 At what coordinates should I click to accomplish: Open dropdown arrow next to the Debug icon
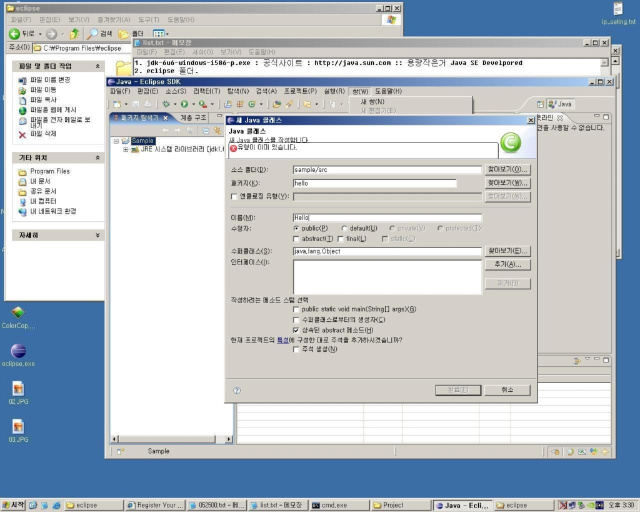coord(175,105)
